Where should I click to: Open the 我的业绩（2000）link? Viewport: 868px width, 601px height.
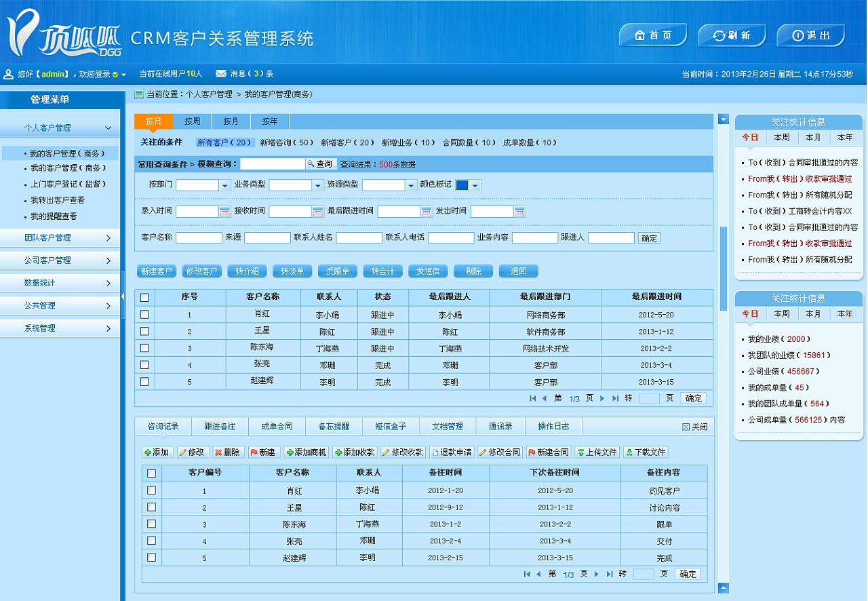click(x=776, y=338)
